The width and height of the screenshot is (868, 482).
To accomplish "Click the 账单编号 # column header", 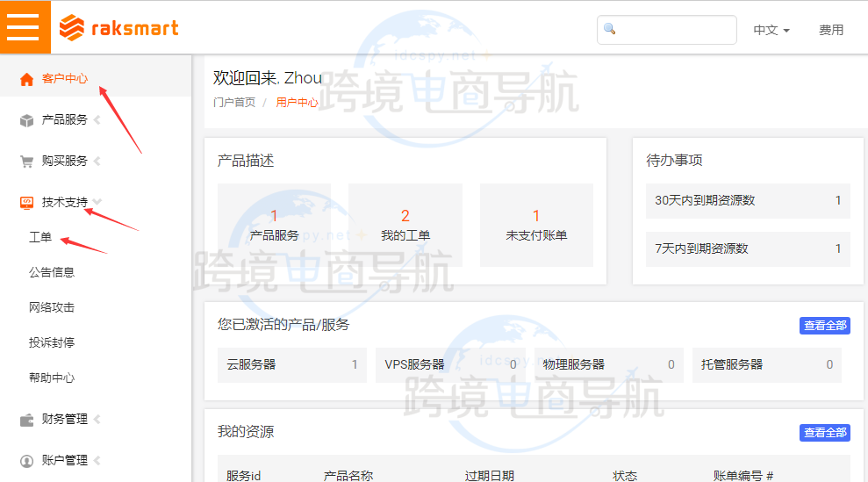I will coord(742,475).
